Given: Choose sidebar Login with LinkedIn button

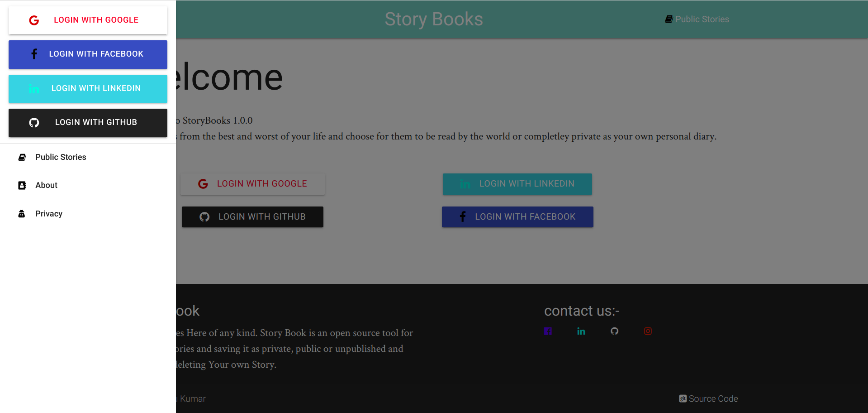Looking at the screenshot, I should click(88, 89).
